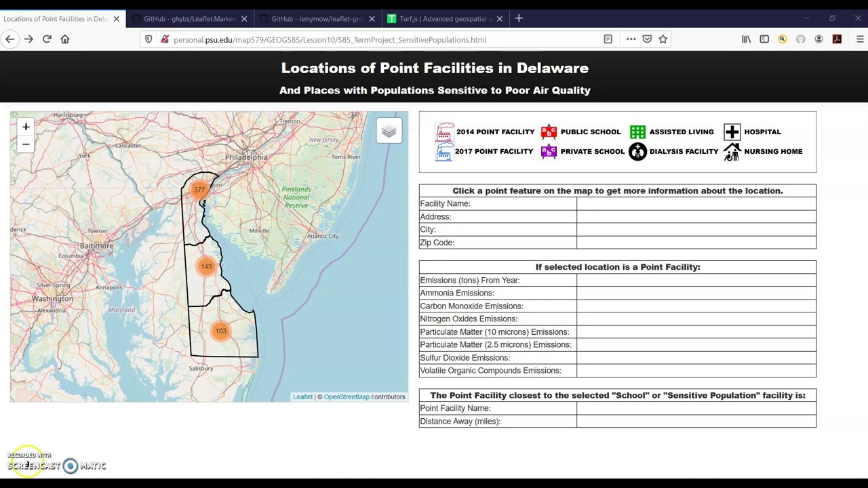This screenshot has height=488, width=868.
Task: Click the OpenStreetMap attribution link
Action: pos(347,397)
